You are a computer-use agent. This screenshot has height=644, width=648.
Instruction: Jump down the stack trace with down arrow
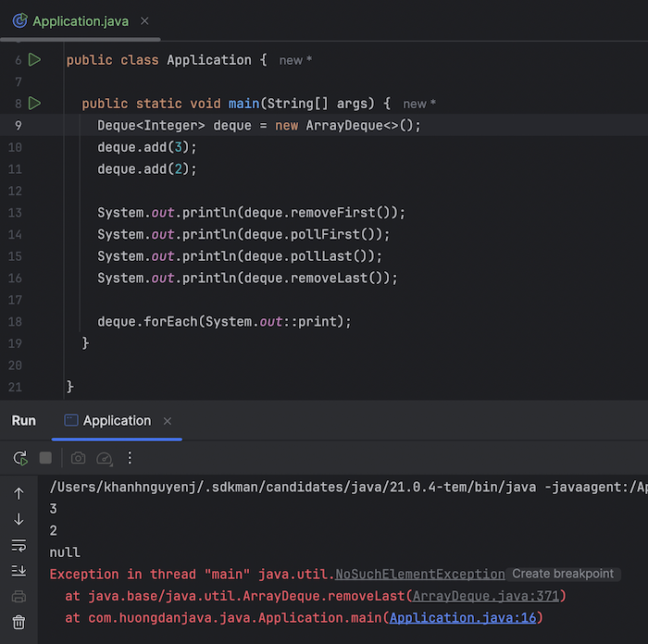19,519
